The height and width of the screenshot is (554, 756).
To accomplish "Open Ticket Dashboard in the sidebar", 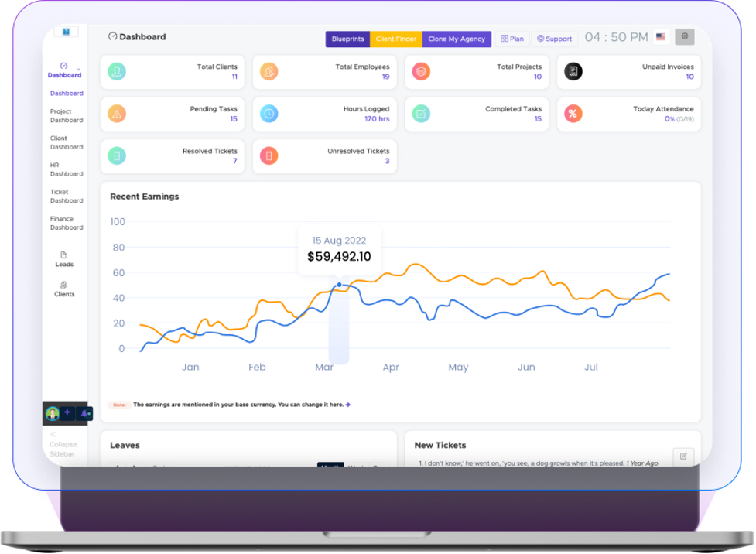I will [67, 197].
